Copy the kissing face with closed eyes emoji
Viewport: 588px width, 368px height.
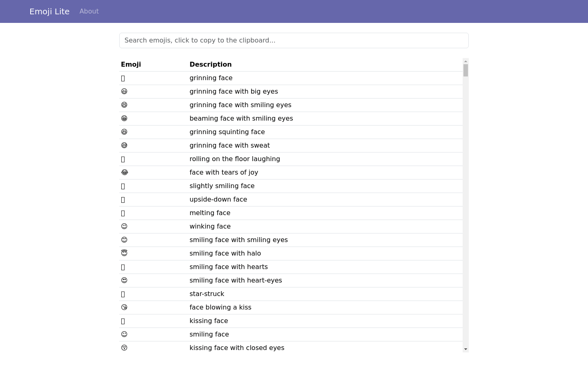124,348
